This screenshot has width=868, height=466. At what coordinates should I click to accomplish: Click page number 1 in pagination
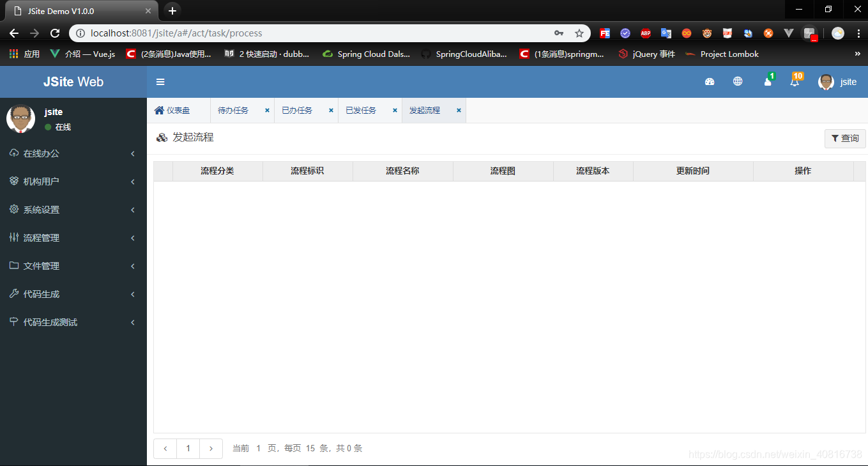(x=188, y=448)
